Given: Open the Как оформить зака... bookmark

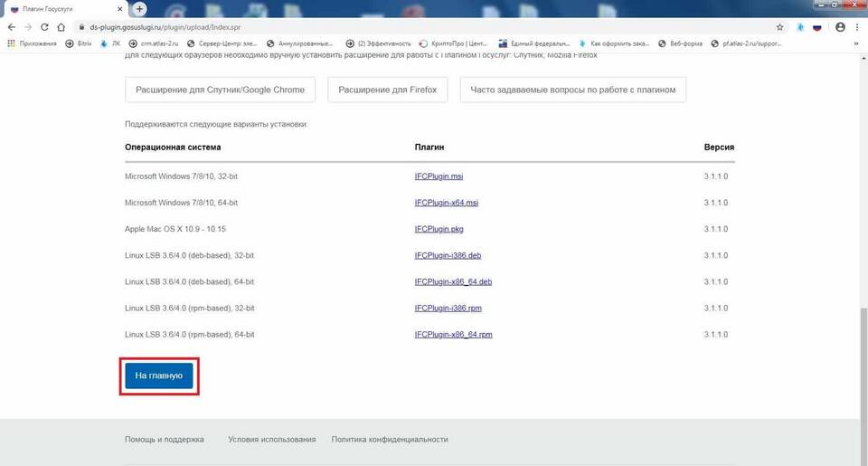Looking at the screenshot, I should click(614, 43).
